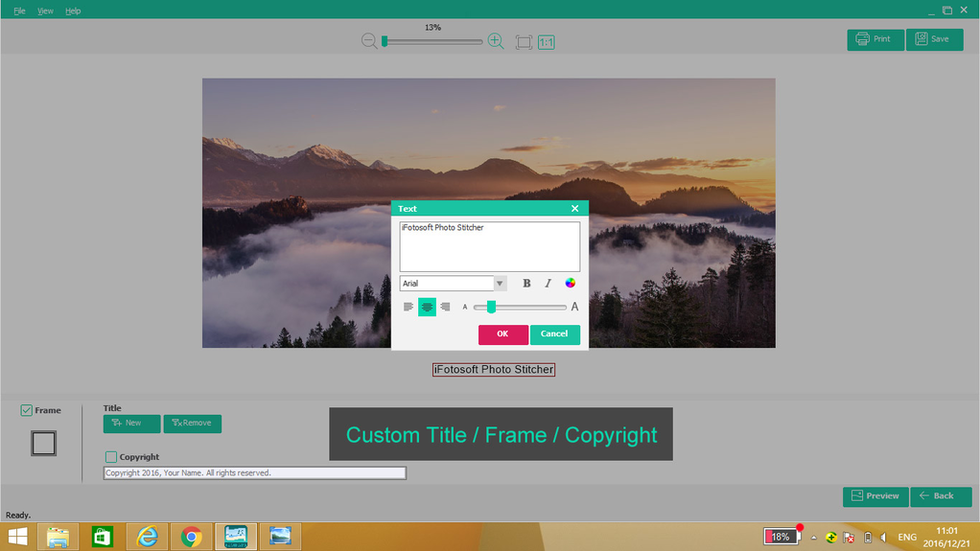Click the copyright text input field
The image size is (980, 551).
tap(255, 473)
